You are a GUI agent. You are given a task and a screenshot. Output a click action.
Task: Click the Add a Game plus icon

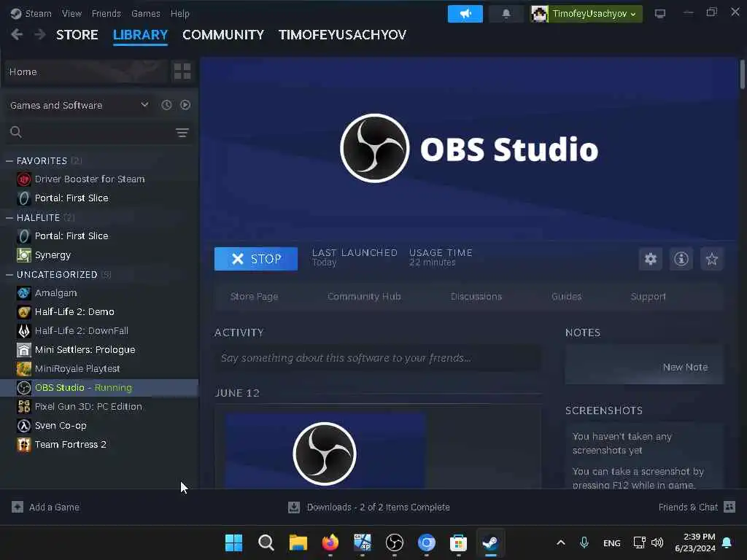(18, 507)
